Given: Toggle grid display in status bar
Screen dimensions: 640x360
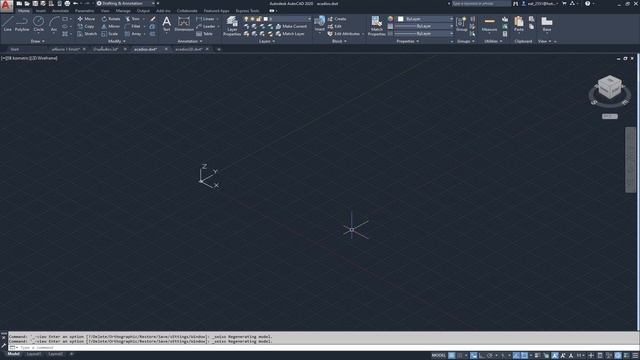Looking at the screenshot, I should tap(452, 356).
